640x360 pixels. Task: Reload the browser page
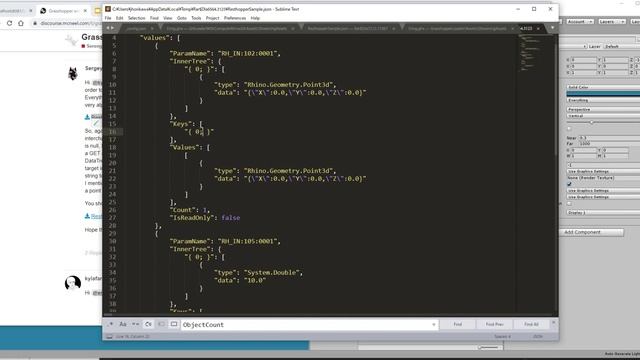pos(9,23)
